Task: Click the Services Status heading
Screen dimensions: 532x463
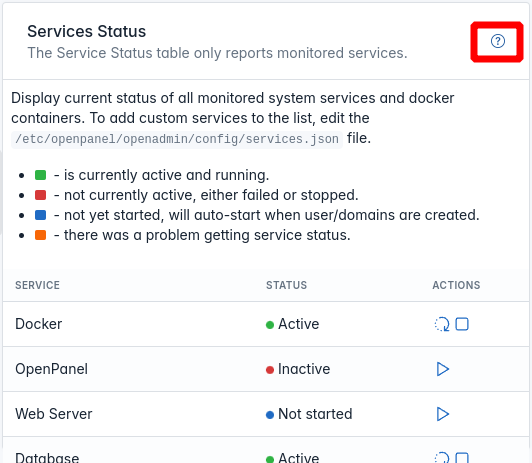Action: pos(87,32)
